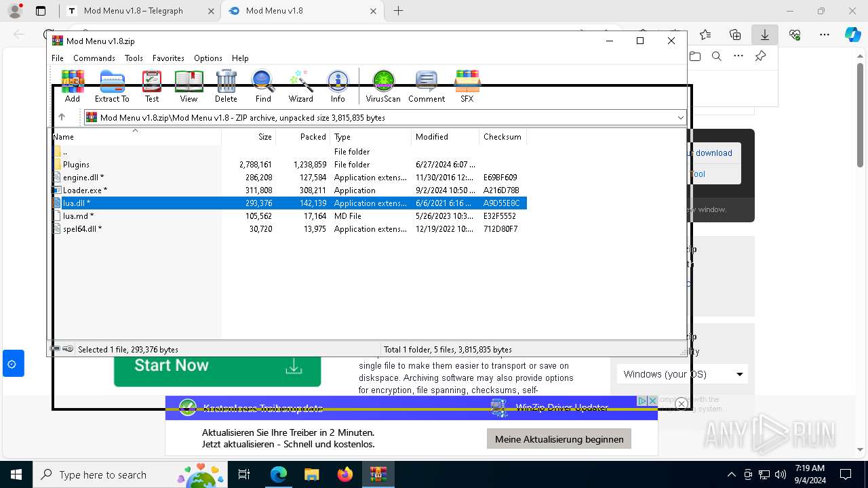Expand the archive path dropdown arrow
The width and height of the screenshot is (868, 488).
pos(680,118)
